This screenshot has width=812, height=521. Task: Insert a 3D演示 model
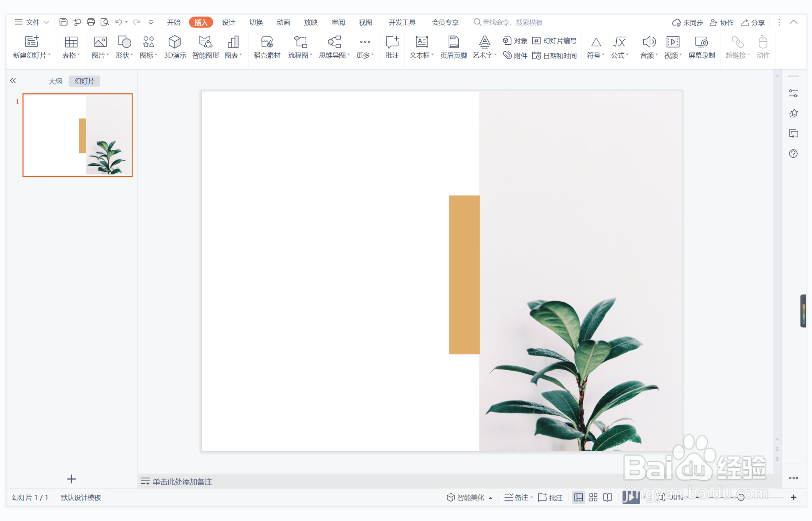pos(175,47)
